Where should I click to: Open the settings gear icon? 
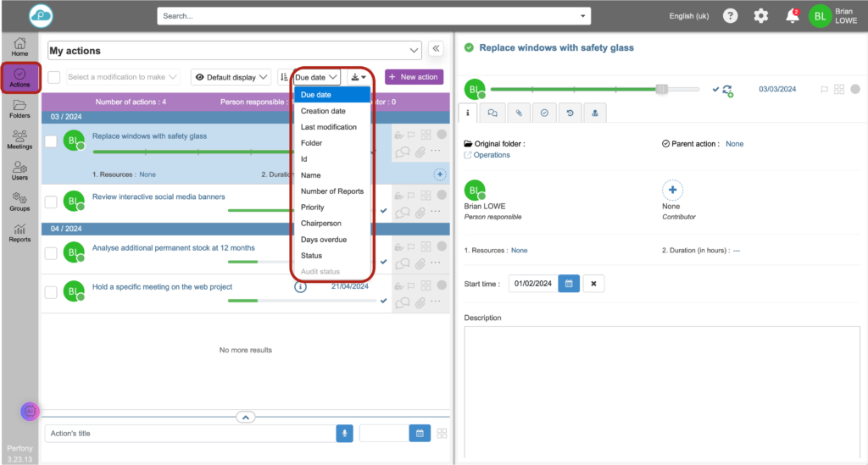(760, 16)
